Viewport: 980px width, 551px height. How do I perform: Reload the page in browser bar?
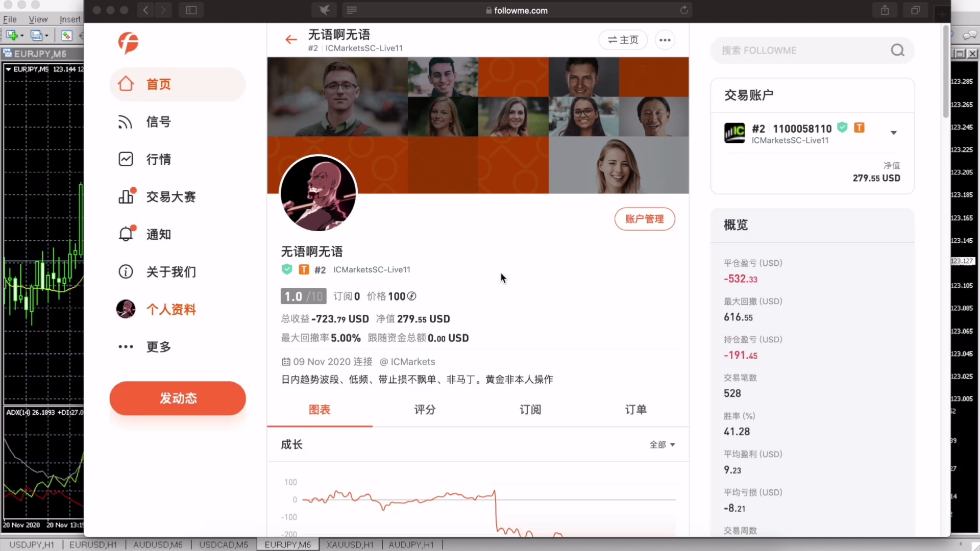[x=684, y=10]
